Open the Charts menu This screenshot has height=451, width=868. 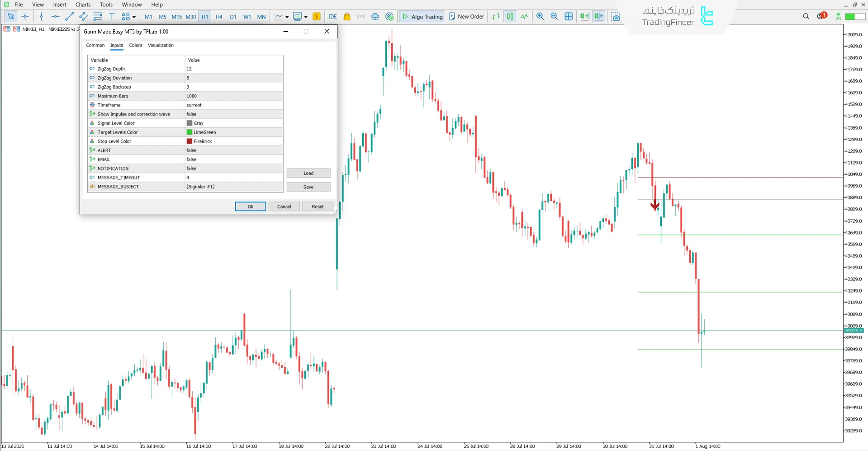(x=82, y=5)
